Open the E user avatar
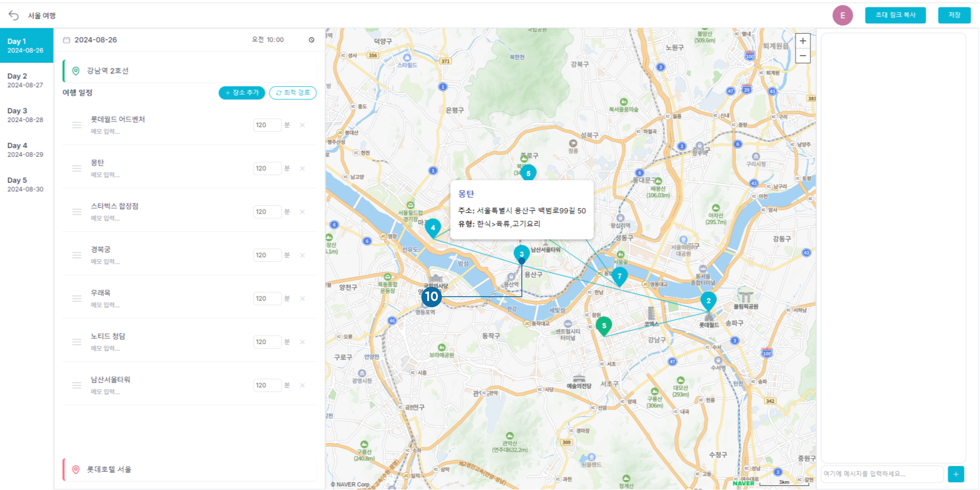 coord(842,16)
